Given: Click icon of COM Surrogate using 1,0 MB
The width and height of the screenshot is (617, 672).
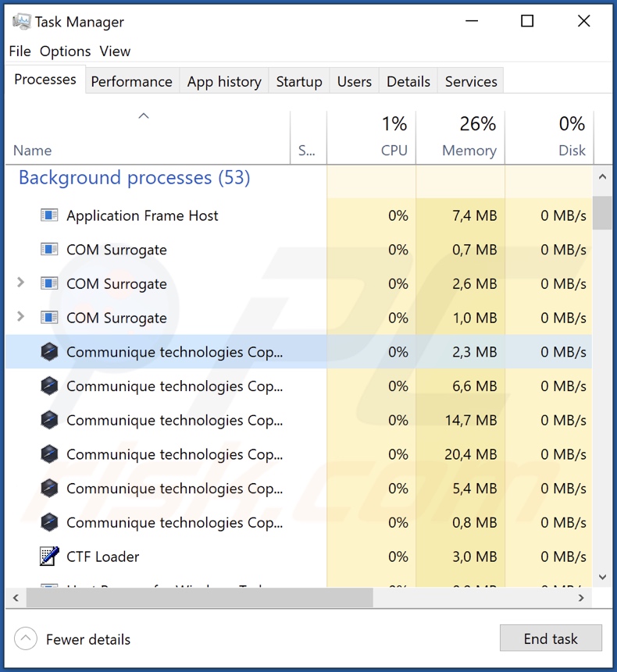Looking at the screenshot, I should point(49,318).
